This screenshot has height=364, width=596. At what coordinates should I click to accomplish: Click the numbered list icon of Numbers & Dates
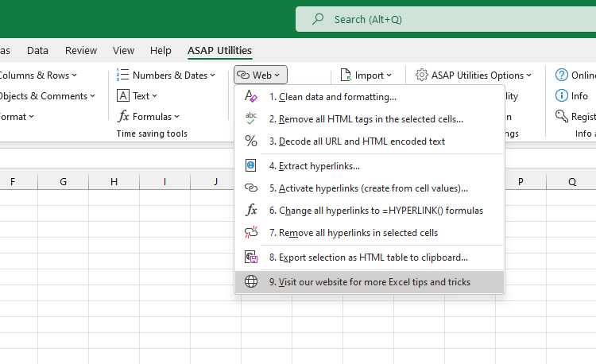coord(122,75)
